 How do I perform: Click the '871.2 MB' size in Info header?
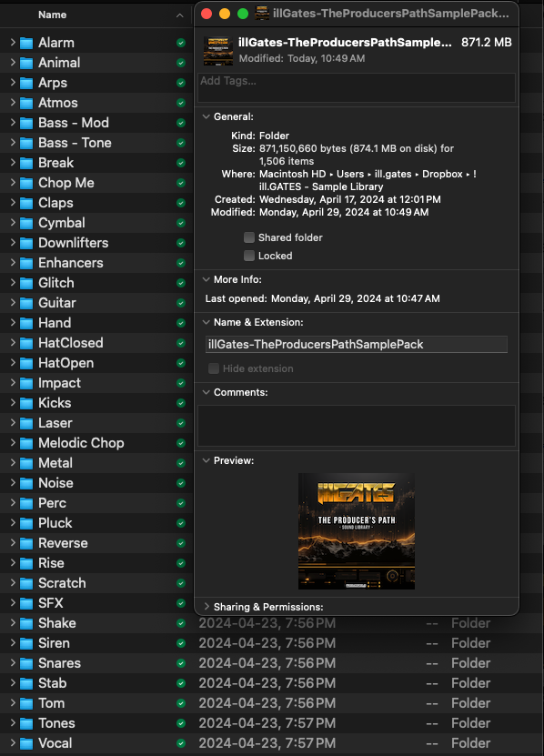coord(486,43)
